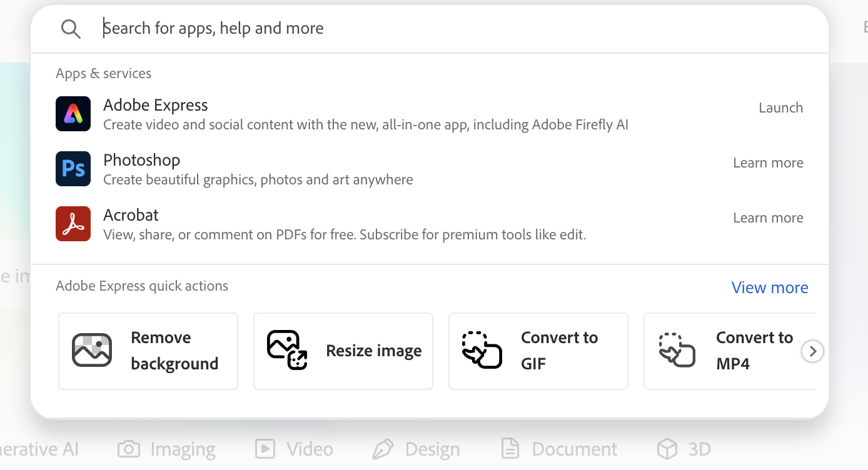Click the Photoshop app icon
The height and width of the screenshot is (470, 868).
[x=73, y=169]
